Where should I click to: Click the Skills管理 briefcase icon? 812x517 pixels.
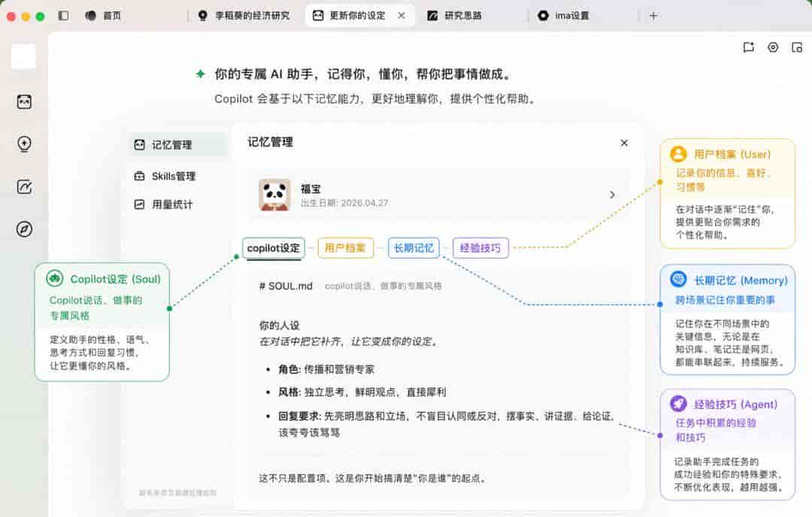coord(139,176)
